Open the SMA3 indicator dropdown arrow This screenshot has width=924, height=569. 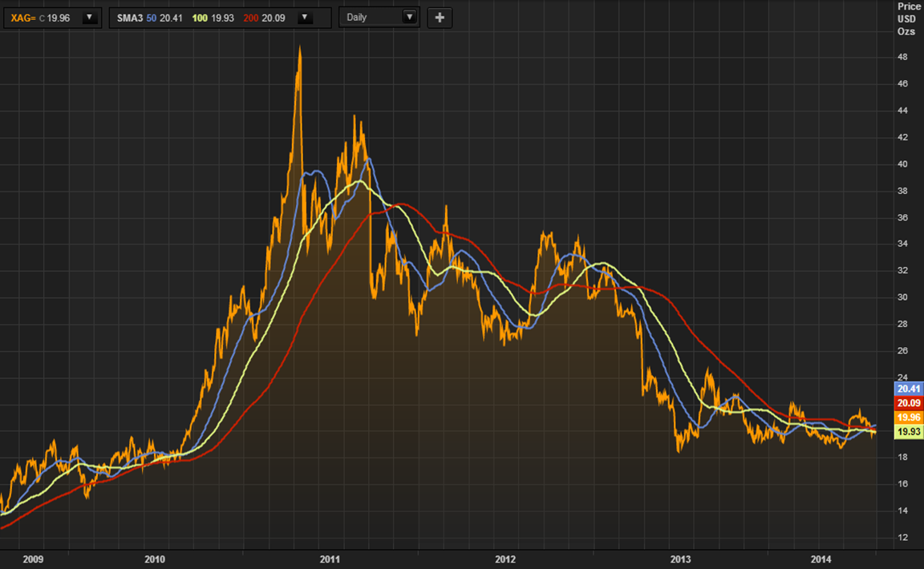click(x=305, y=18)
